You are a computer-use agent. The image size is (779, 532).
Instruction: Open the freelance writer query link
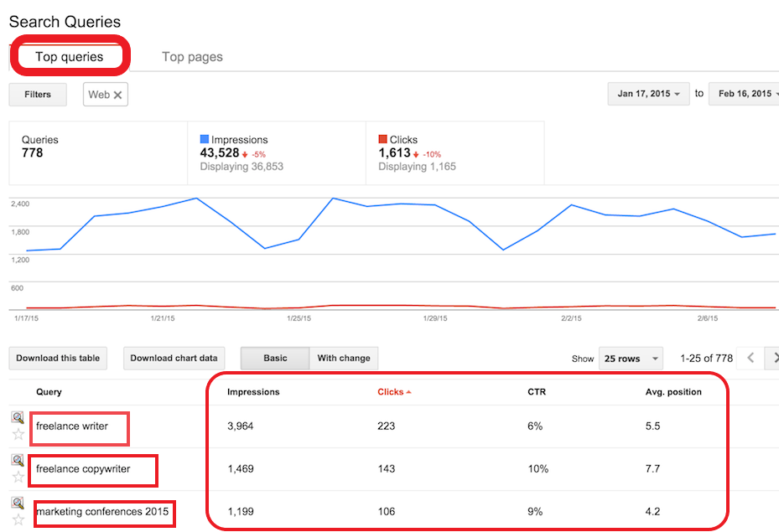click(x=72, y=426)
